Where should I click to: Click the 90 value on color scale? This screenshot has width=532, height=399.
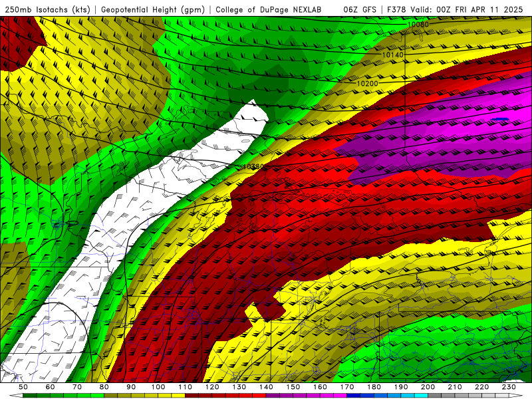(131, 387)
